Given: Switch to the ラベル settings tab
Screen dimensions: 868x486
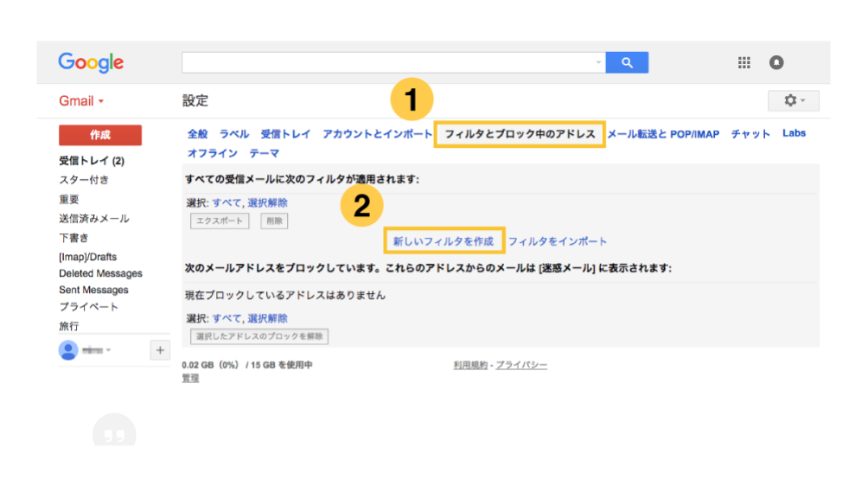Looking at the screenshot, I should (x=234, y=134).
